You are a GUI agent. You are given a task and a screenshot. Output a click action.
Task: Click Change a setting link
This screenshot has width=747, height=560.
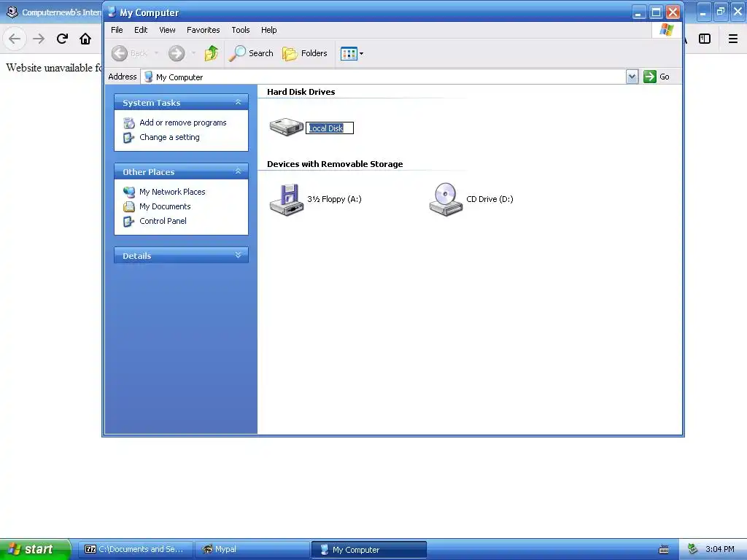pyautogui.click(x=169, y=137)
